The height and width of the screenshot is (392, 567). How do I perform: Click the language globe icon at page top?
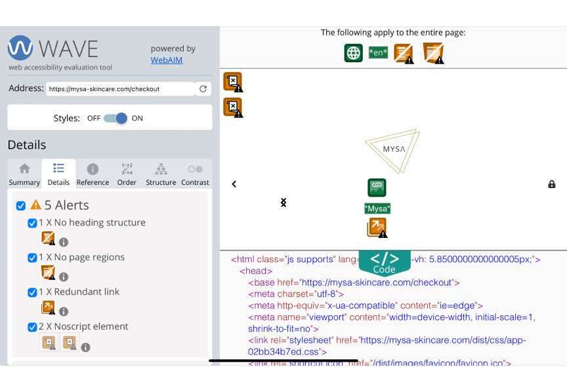click(x=354, y=53)
